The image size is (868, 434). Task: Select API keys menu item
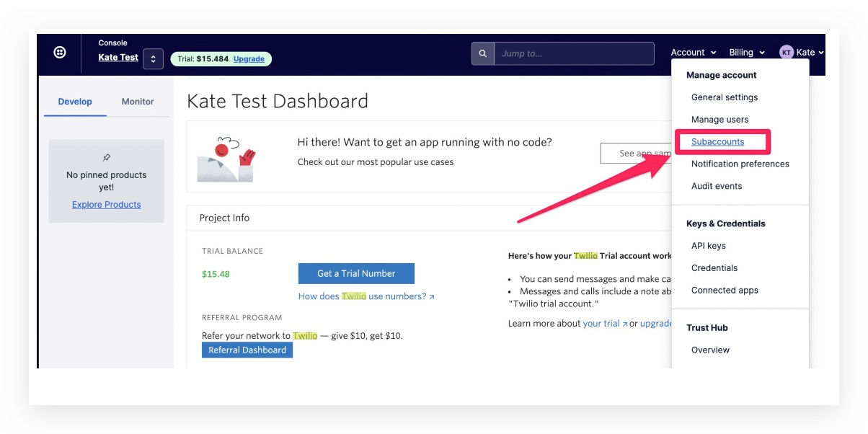point(709,246)
